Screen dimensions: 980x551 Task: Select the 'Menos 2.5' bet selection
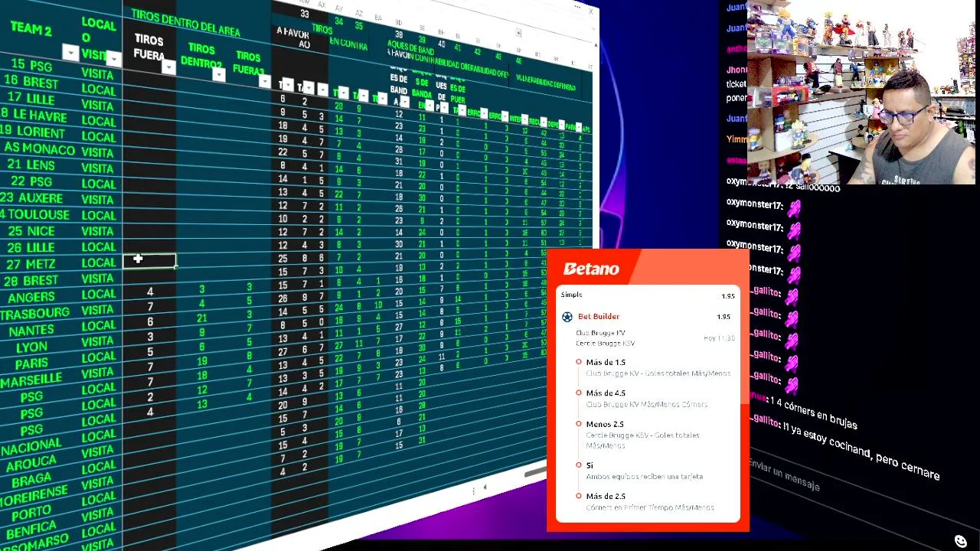pos(605,424)
